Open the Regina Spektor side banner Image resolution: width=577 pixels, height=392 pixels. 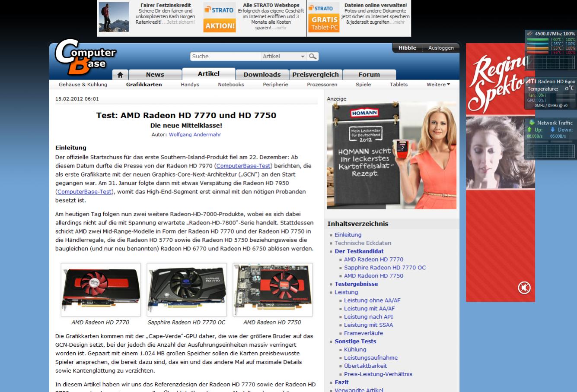500,173
